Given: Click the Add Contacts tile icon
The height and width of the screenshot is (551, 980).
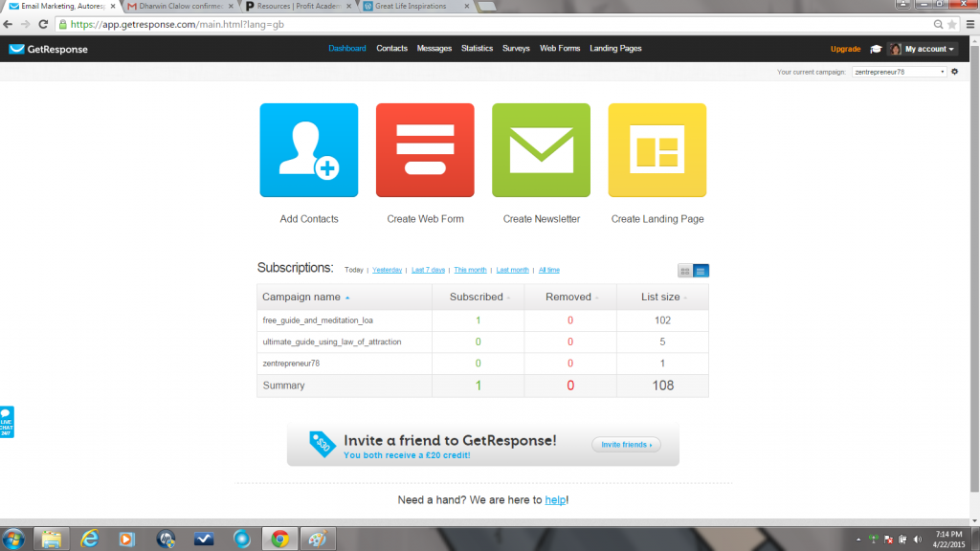Looking at the screenshot, I should (309, 150).
